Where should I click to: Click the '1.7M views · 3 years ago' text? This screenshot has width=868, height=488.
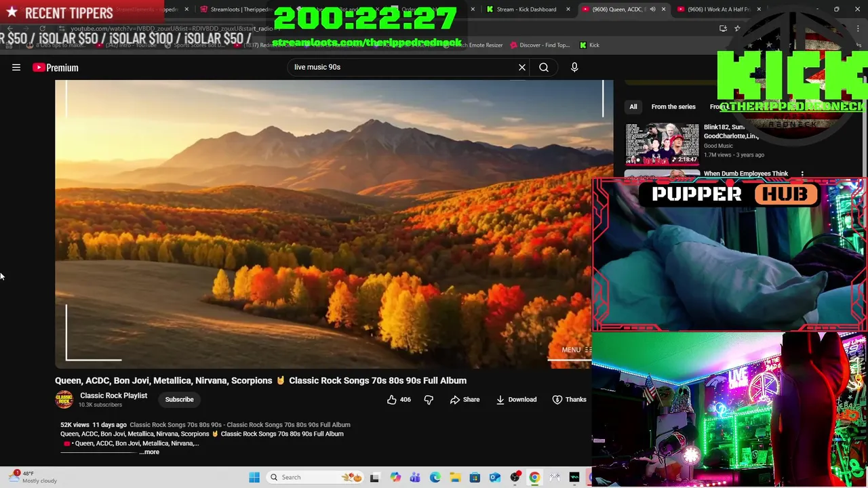coord(734,155)
